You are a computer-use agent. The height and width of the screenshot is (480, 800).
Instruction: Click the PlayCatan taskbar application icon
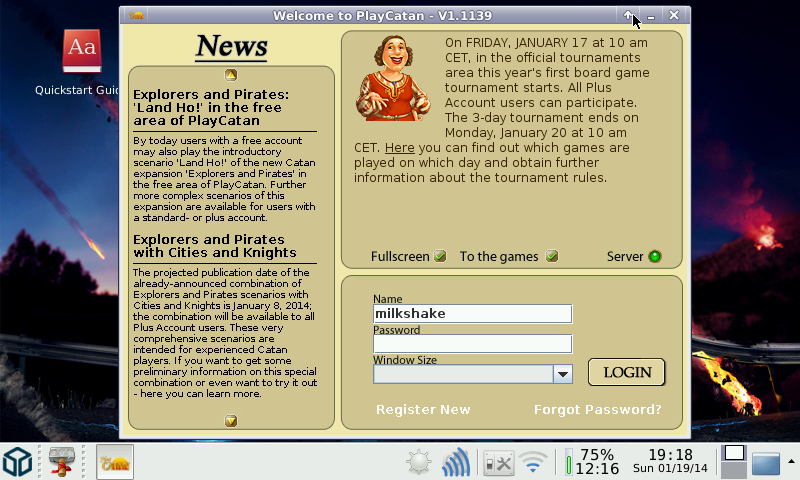(115, 462)
